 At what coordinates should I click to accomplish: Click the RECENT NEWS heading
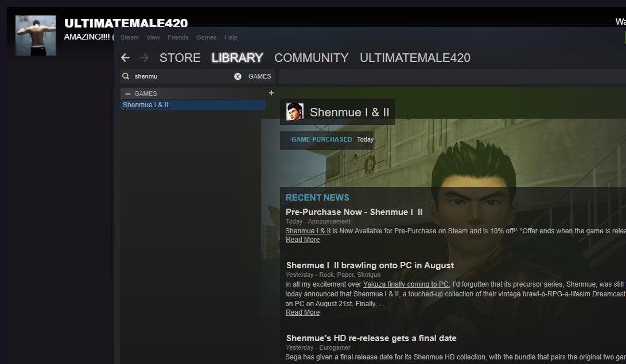(x=317, y=198)
